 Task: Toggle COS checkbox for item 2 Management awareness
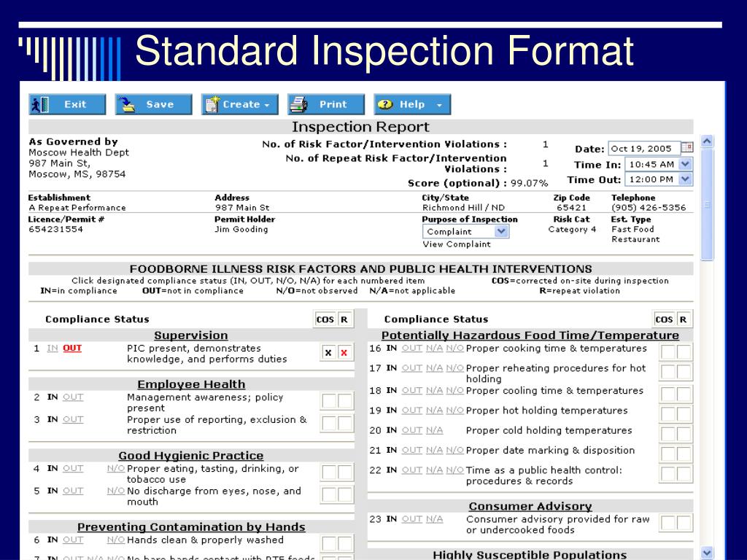click(x=329, y=401)
